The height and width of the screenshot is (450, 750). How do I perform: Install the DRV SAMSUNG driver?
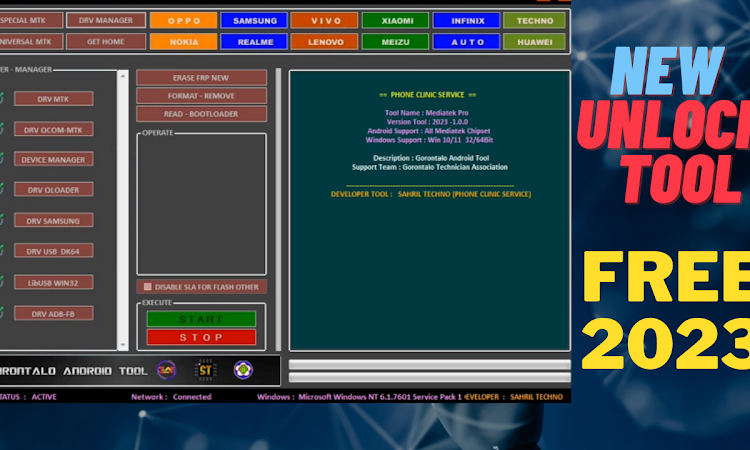pos(54,220)
